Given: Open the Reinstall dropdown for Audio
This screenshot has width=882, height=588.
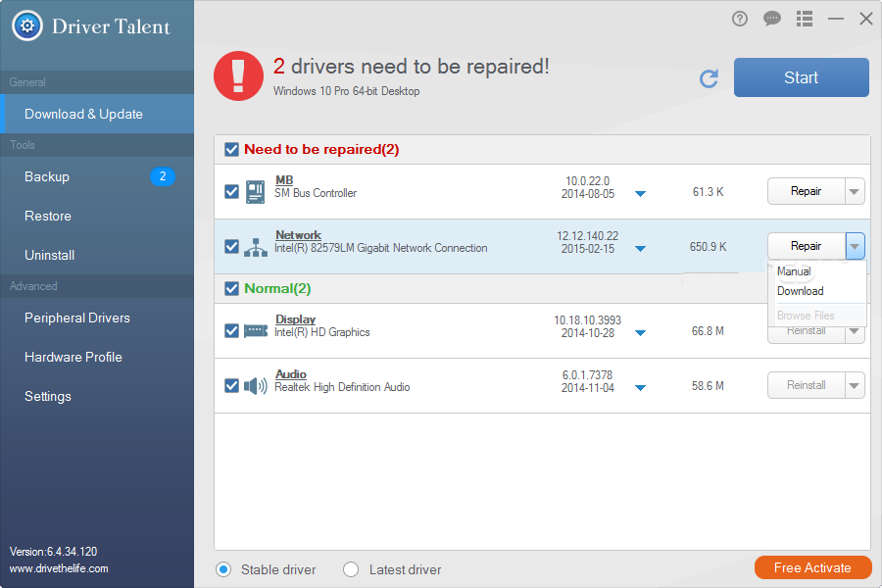Looking at the screenshot, I should pos(852,385).
